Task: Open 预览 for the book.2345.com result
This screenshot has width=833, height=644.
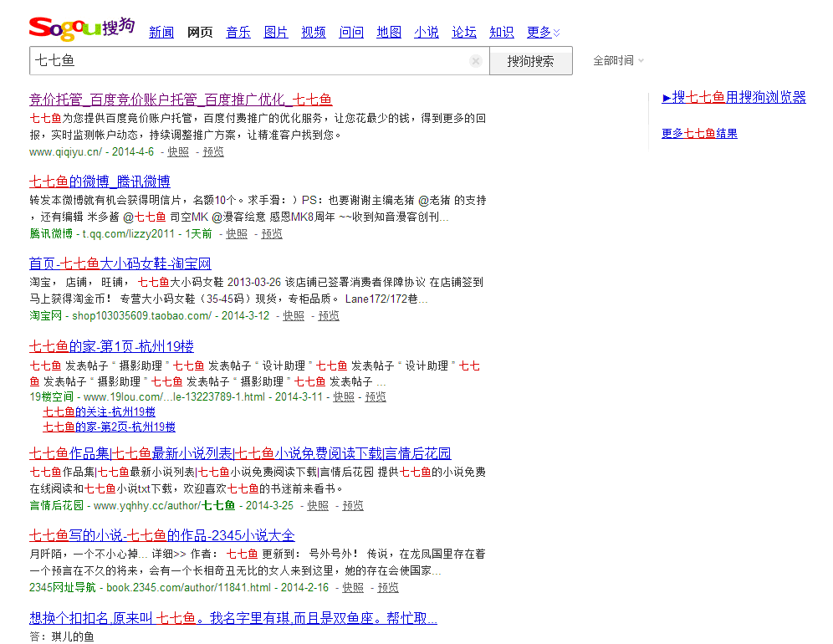Action: [x=388, y=588]
